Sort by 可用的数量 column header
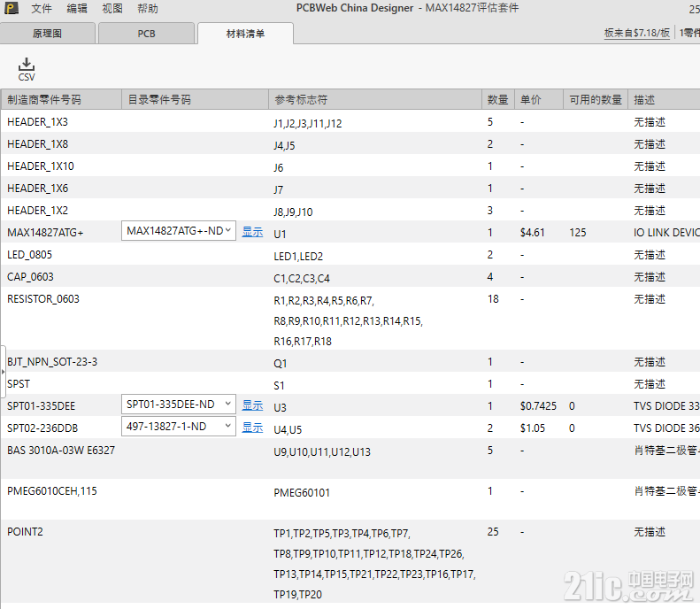700x609 pixels. point(596,99)
